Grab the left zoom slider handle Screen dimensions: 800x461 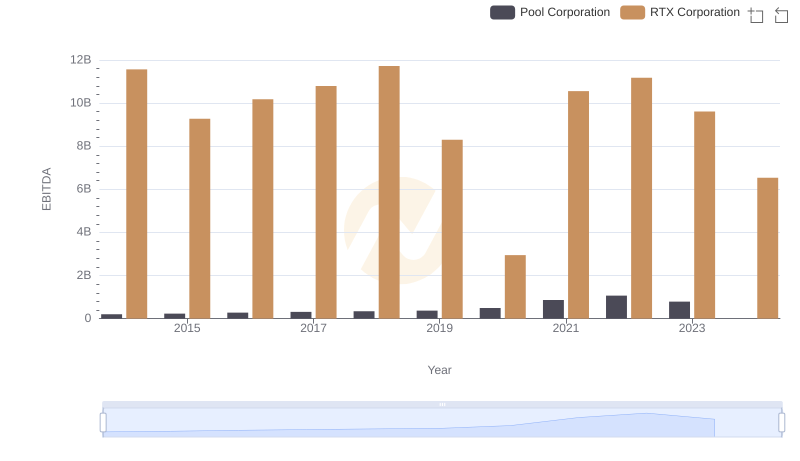pos(103,423)
